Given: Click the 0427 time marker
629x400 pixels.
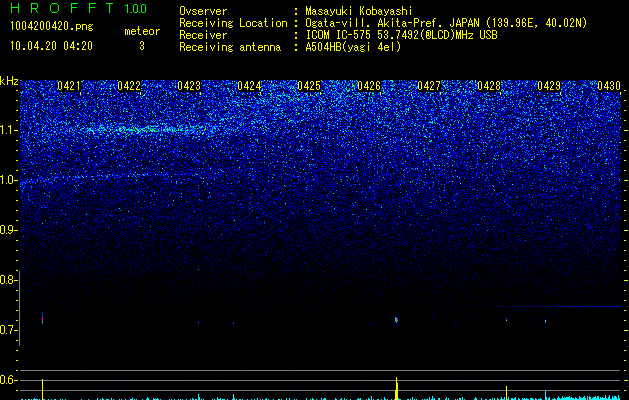Looking at the screenshot, I should click(429, 85).
